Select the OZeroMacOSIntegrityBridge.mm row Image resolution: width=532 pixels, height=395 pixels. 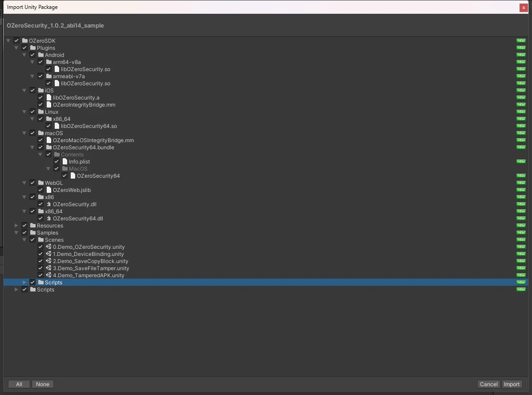[266, 140]
